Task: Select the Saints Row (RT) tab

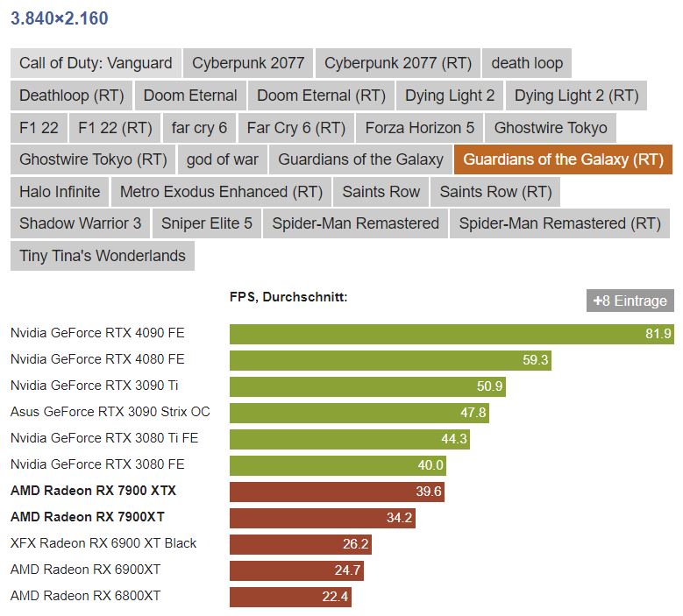Action: pyautogui.click(x=495, y=192)
